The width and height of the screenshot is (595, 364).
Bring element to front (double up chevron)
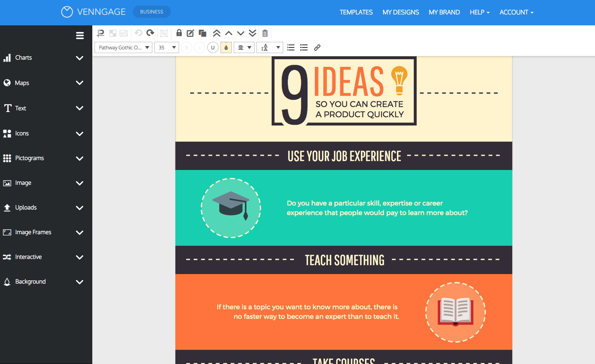[217, 33]
